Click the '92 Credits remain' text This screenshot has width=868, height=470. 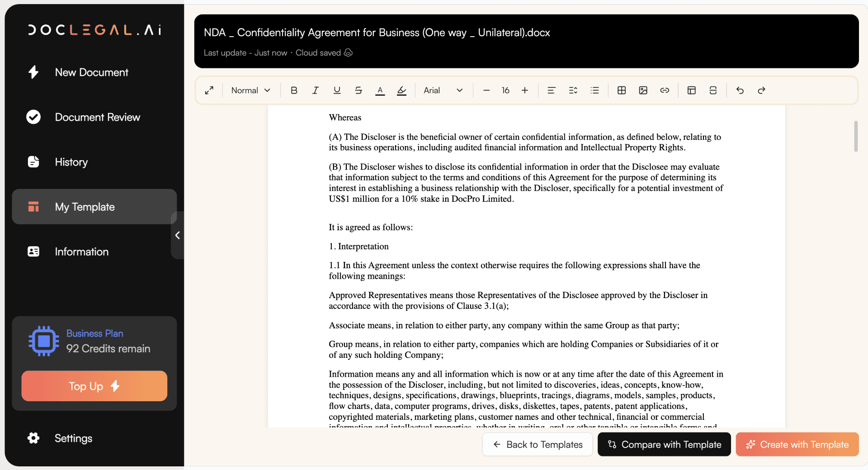pyautogui.click(x=108, y=349)
